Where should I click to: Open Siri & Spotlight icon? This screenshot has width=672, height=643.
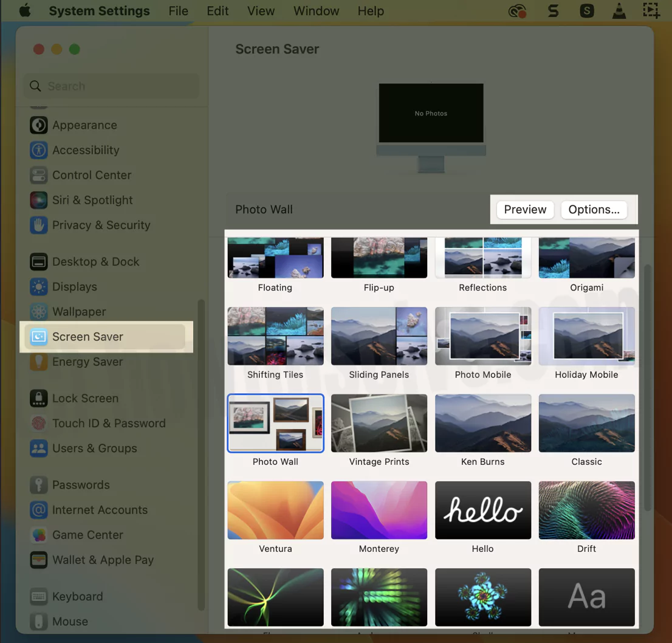pos(38,200)
